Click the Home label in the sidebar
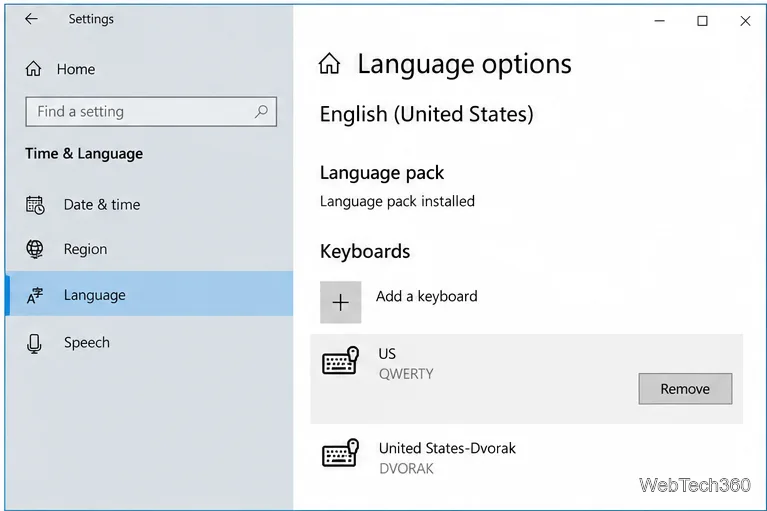This screenshot has height=511, width=767. point(76,69)
